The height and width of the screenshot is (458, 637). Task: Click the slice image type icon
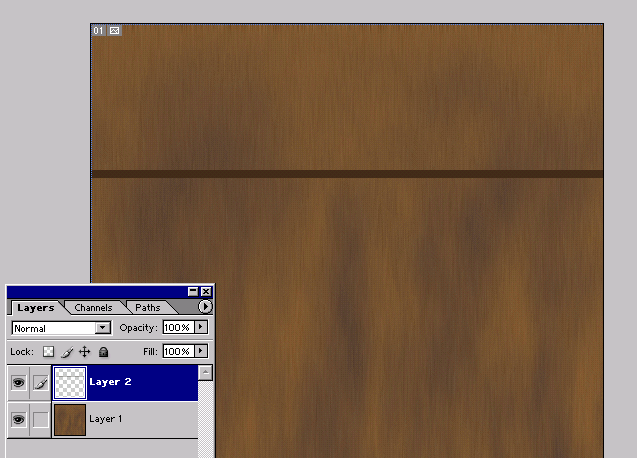pos(115,30)
